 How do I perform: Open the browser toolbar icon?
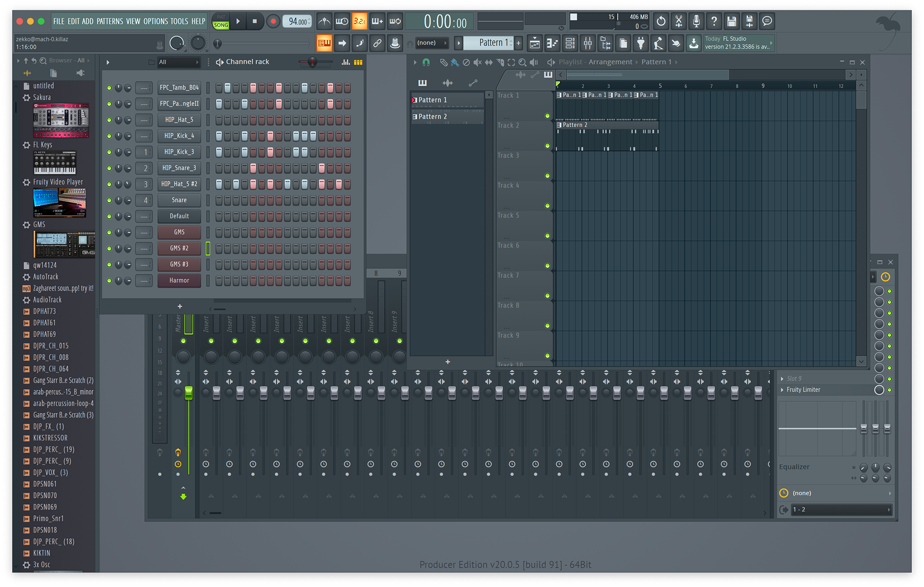coord(606,43)
